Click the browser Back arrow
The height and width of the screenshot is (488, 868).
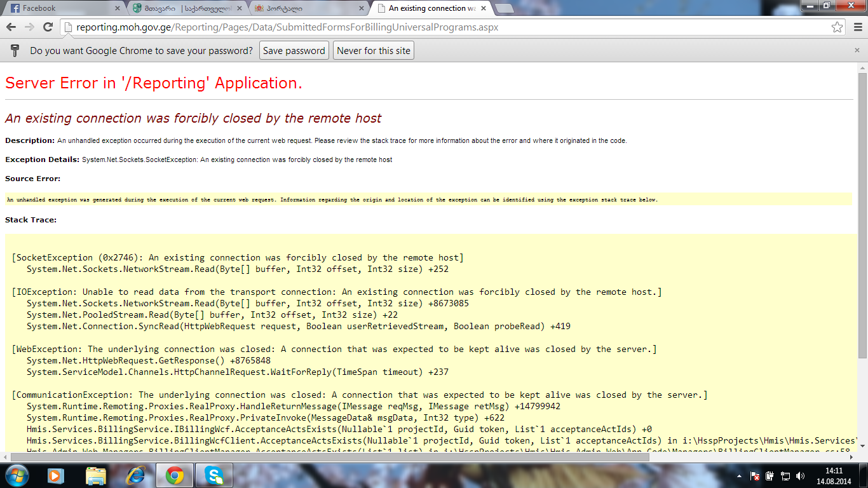coord(11,27)
